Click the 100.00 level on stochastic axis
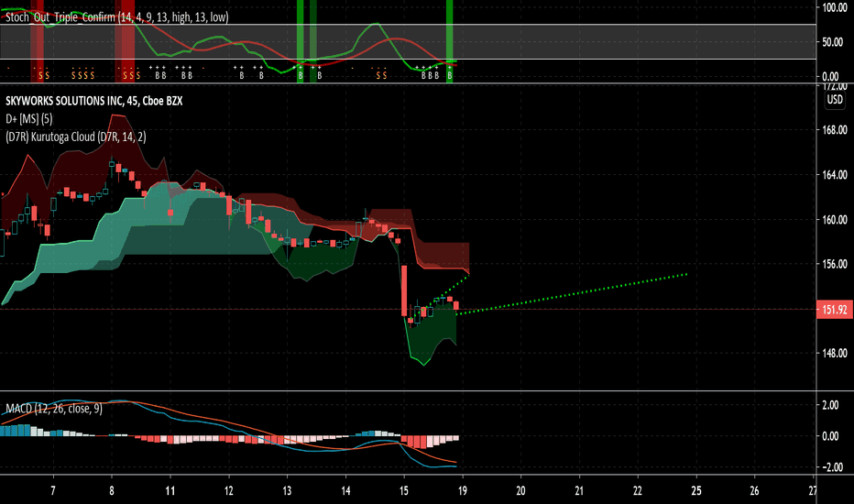Image resolution: width=854 pixels, height=504 pixels. coord(835,7)
